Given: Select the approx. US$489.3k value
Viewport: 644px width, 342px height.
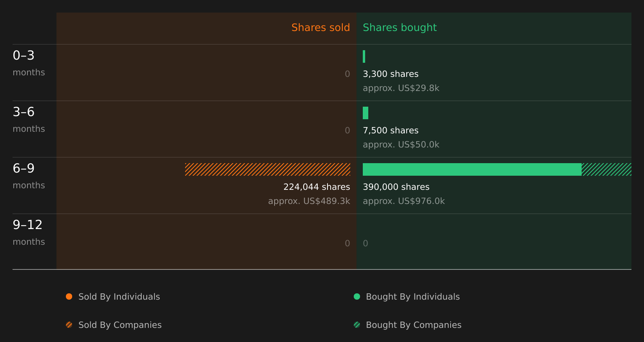Looking at the screenshot, I should pyautogui.click(x=309, y=201).
